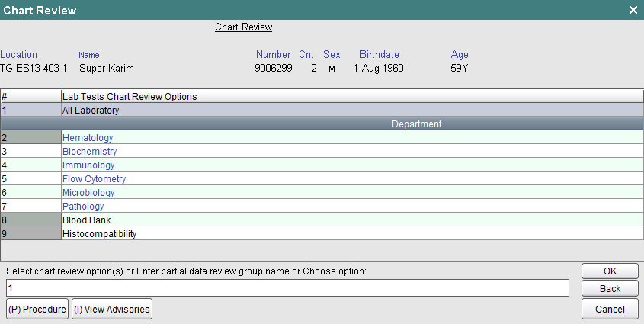Open the Microbiology department link

pyautogui.click(x=88, y=193)
